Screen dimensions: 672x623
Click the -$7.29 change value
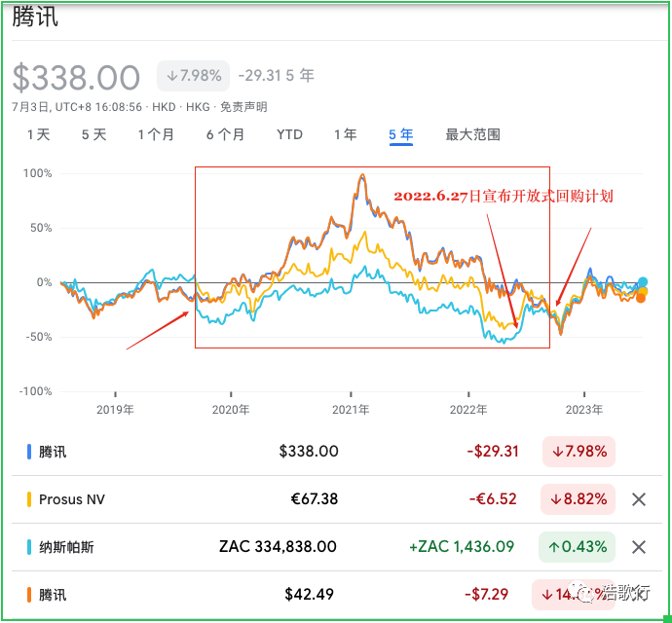(x=486, y=595)
